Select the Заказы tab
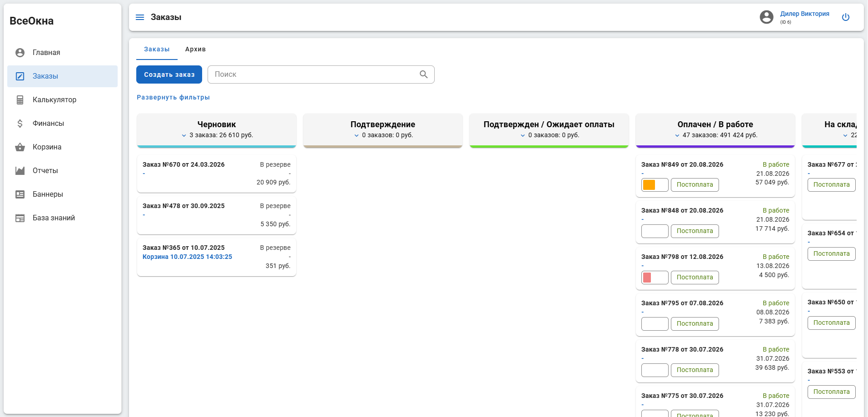This screenshot has height=417, width=868. coord(157,49)
